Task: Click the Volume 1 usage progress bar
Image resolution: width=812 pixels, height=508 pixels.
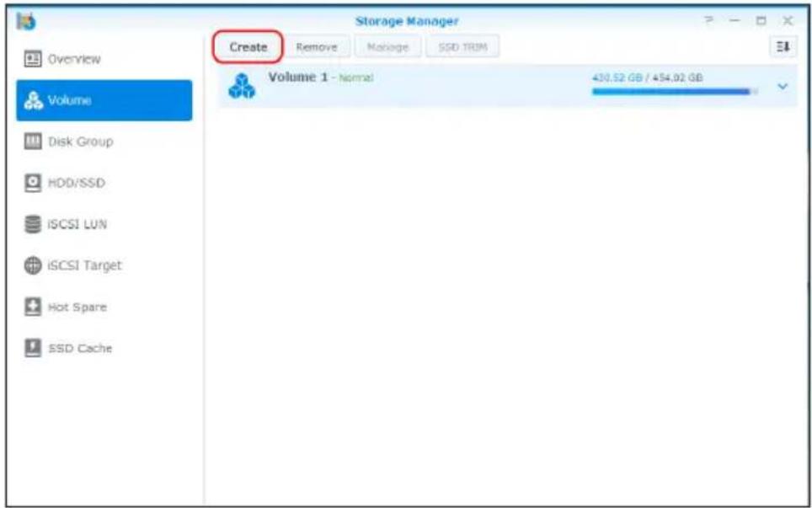Action: (x=674, y=92)
